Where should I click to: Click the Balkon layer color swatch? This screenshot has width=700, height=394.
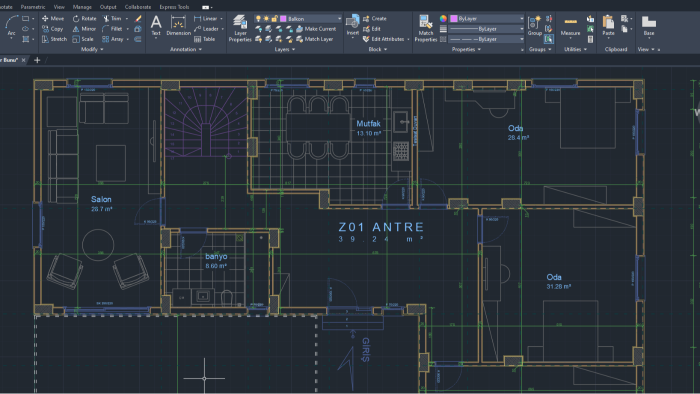coord(283,18)
